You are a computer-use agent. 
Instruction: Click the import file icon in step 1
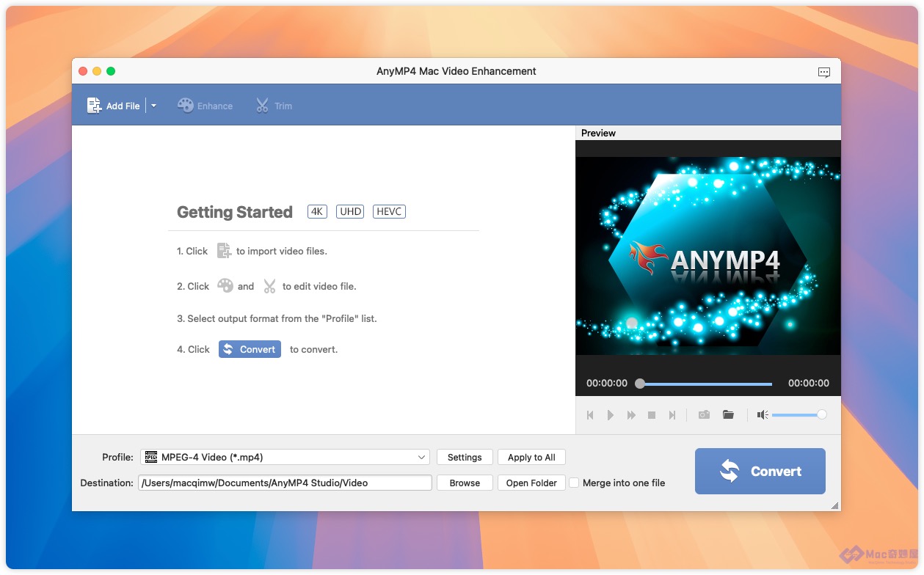pyautogui.click(x=224, y=251)
